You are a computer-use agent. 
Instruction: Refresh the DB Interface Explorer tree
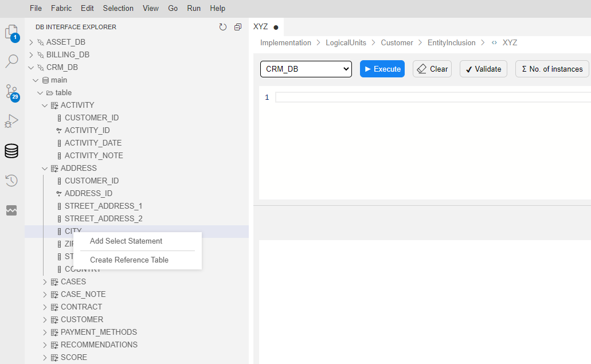223,27
